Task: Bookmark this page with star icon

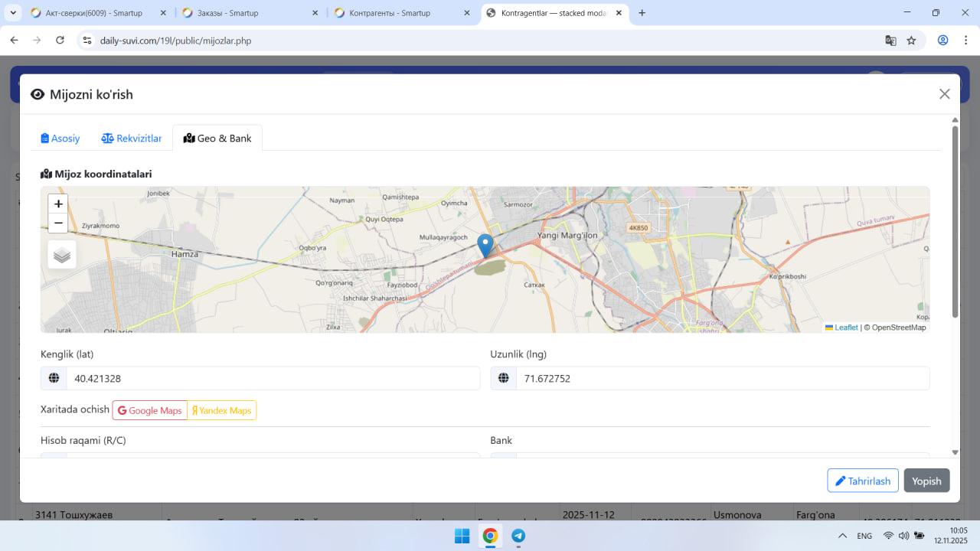Action: point(911,41)
